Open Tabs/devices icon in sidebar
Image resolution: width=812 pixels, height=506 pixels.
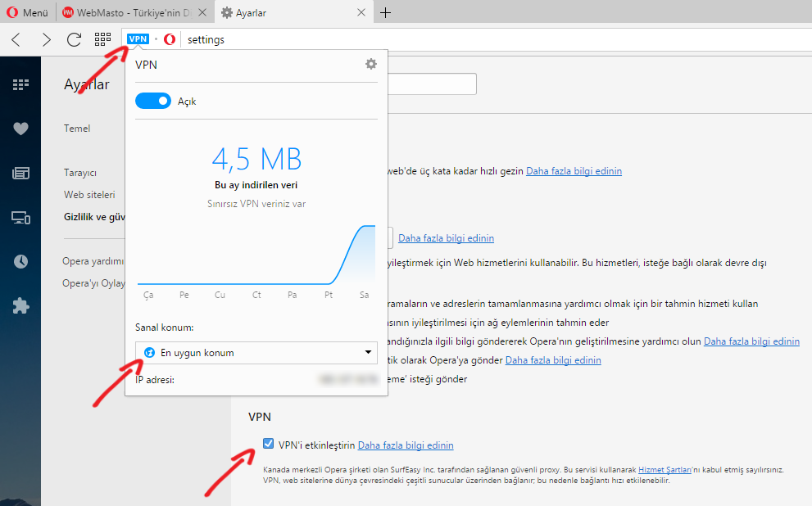click(x=20, y=218)
